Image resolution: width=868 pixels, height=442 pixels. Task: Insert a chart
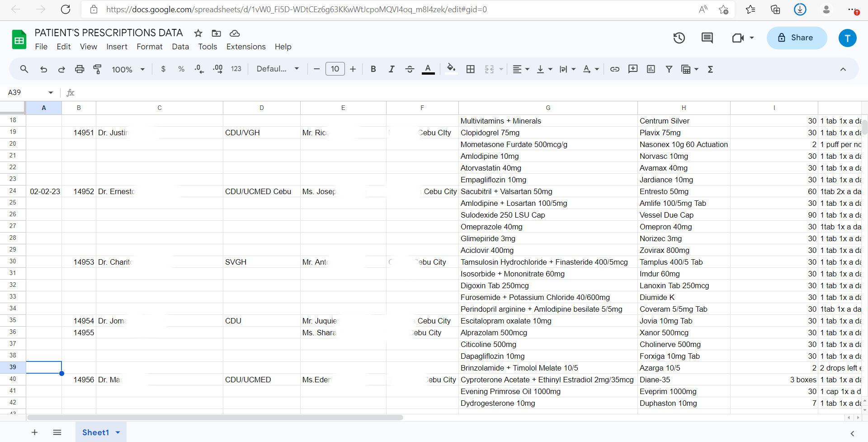click(651, 69)
